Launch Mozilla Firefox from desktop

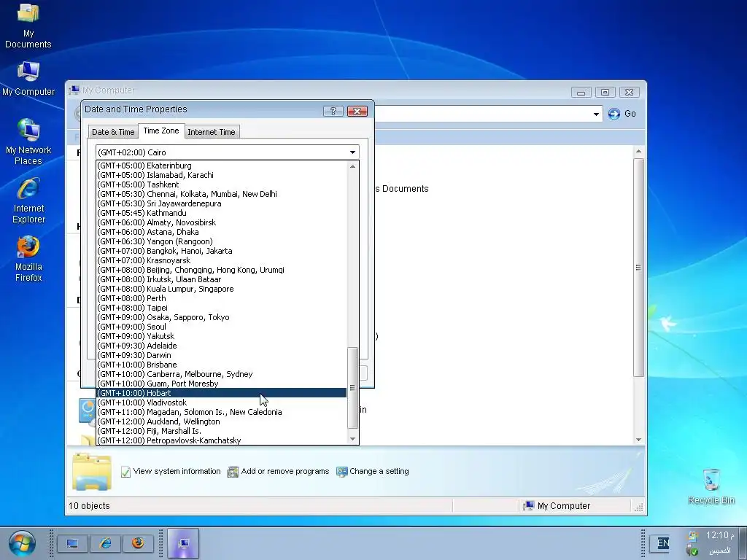[28, 259]
